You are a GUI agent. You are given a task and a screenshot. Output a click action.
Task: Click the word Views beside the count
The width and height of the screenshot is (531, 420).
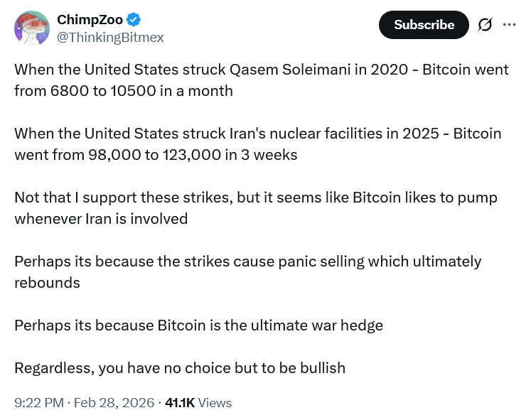click(x=215, y=402)
